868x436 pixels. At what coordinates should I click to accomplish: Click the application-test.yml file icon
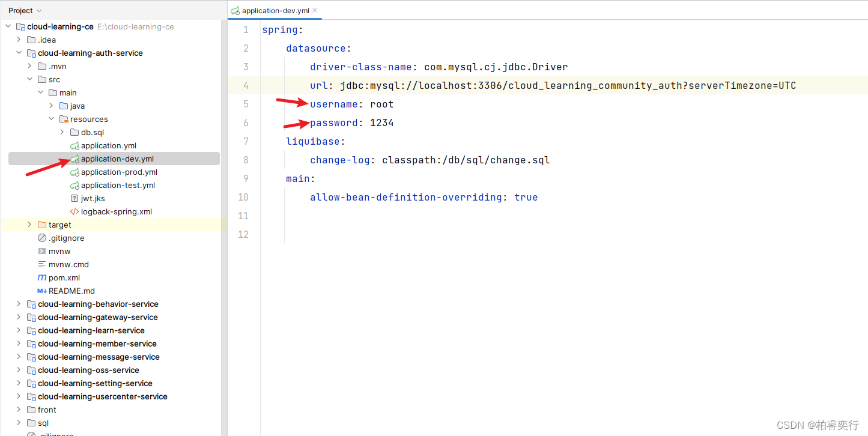click(74, 185)
